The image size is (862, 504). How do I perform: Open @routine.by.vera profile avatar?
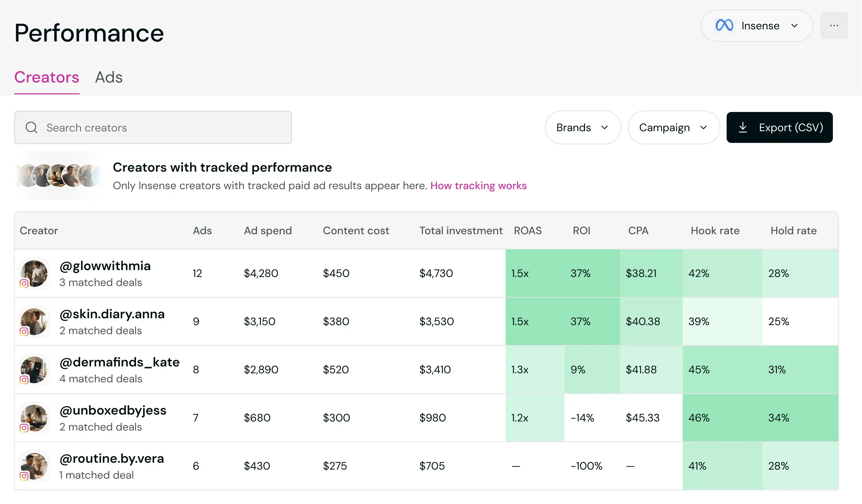point(34,466)
